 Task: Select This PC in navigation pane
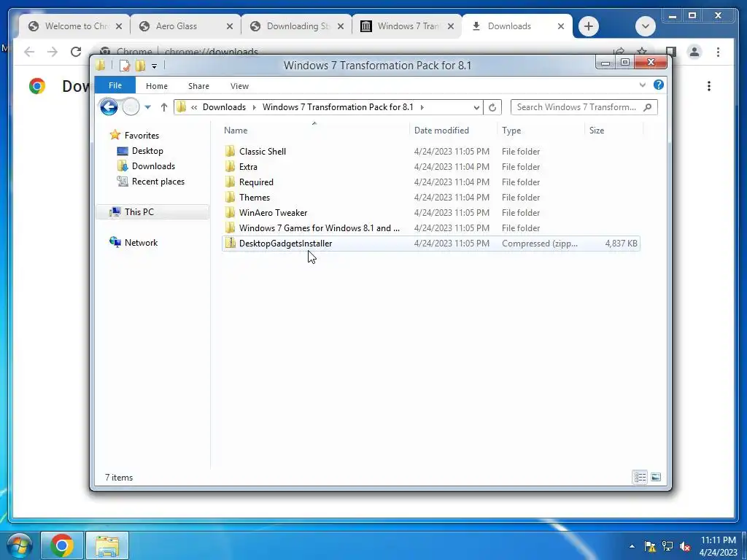(152, 212)
